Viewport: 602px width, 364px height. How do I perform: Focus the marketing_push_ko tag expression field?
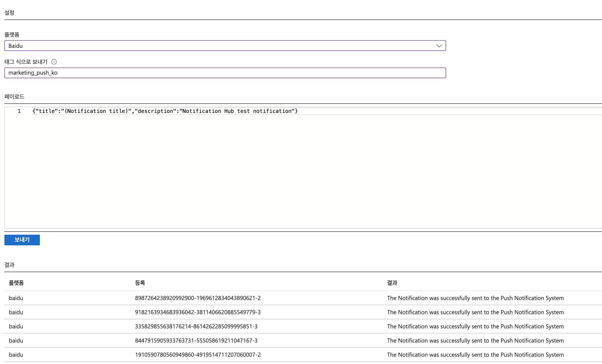tap(225, 73)
